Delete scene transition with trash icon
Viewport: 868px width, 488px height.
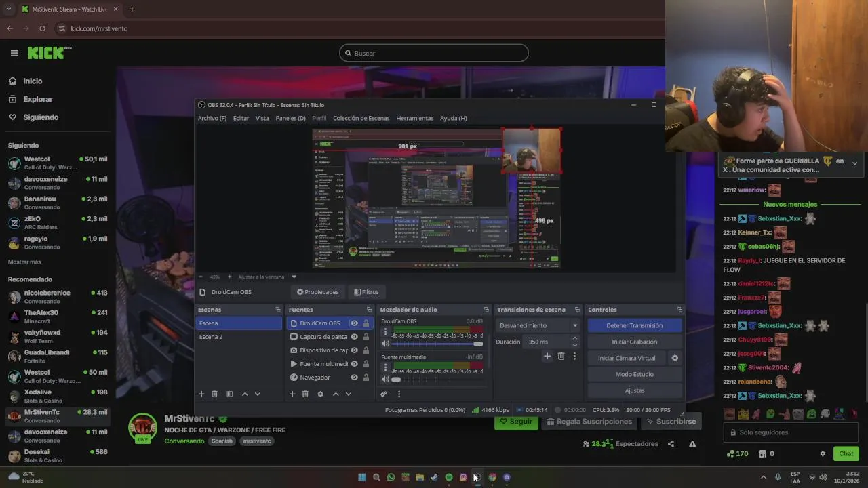(561, 356)
